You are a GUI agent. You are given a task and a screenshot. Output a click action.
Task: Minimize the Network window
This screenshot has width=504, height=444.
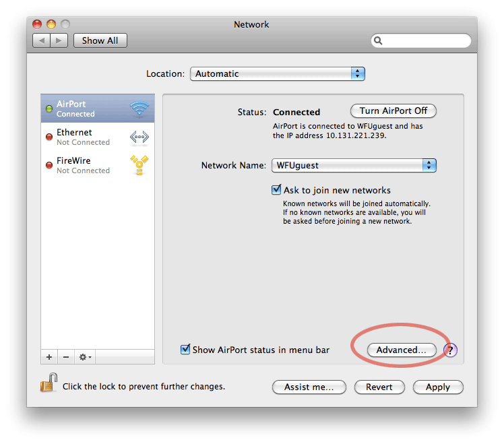point(51,24)
